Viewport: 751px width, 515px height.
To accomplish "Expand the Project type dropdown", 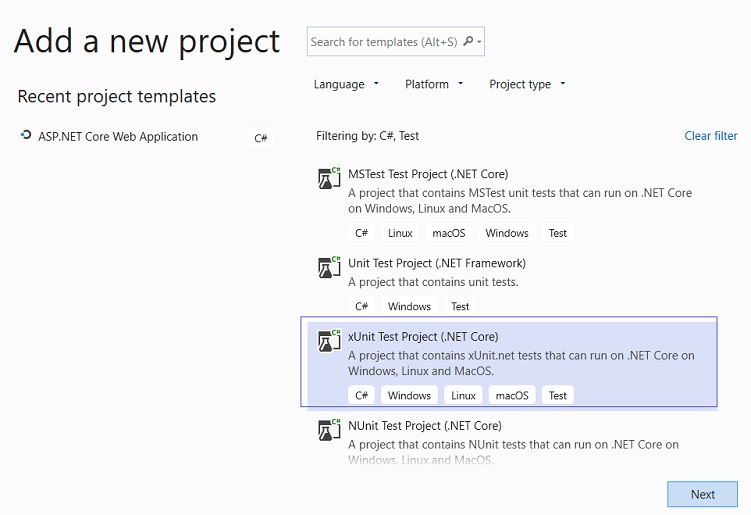I will tap(527, 84).
